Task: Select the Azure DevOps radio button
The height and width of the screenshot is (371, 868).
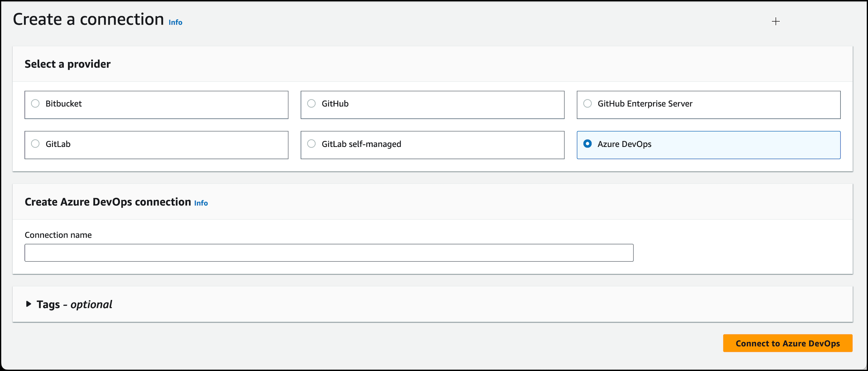Action: pos(587,144)
